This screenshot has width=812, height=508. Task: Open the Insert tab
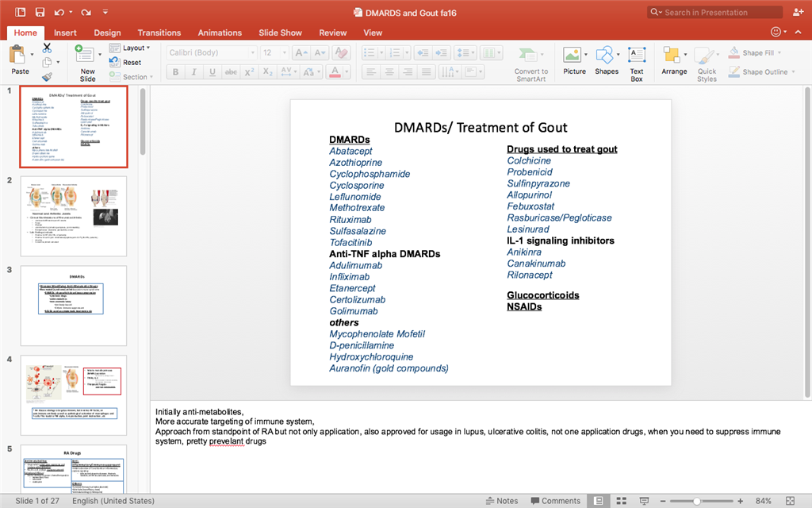[x=65, y=33]
